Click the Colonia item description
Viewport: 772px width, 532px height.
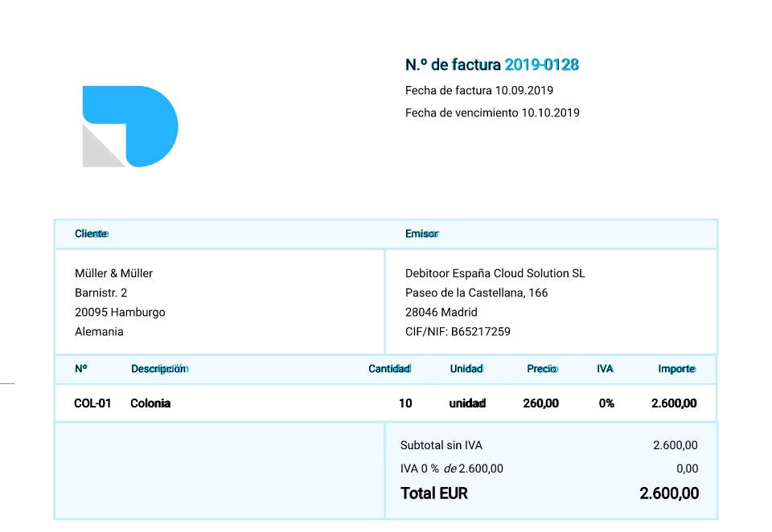click(x=150, y=403)
